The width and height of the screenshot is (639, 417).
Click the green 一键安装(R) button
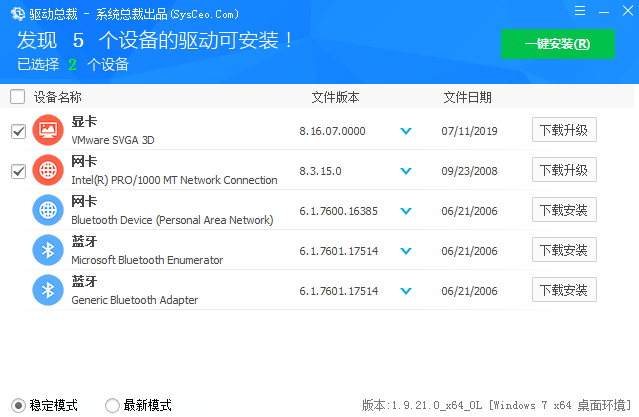[x=558, y=44]
